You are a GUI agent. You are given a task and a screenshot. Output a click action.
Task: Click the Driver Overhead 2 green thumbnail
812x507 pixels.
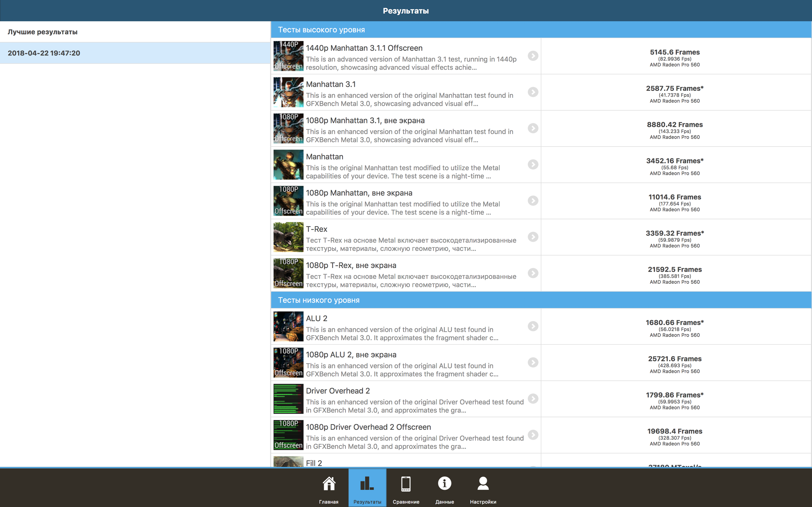pyautogui.click(x=288, y=399)
